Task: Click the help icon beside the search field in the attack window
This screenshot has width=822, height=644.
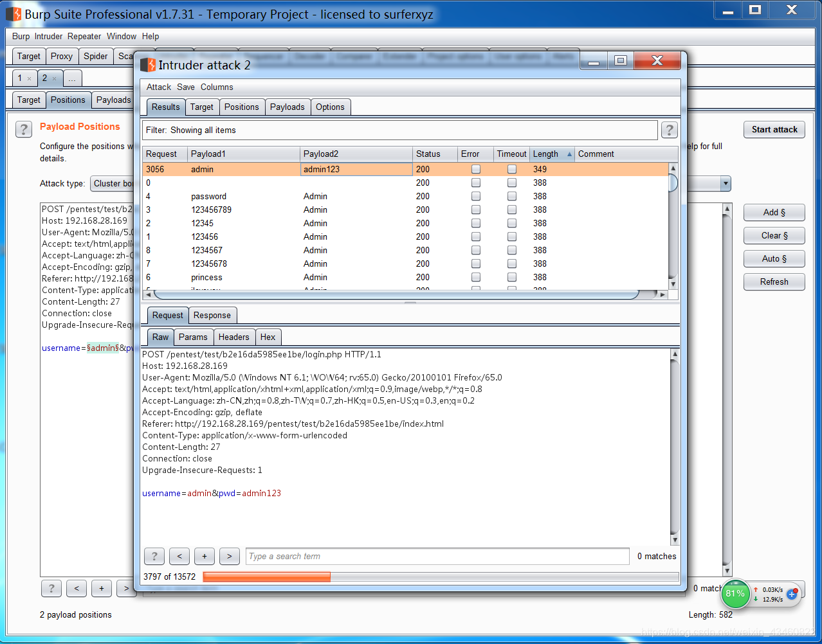Action: click(154, 556)
